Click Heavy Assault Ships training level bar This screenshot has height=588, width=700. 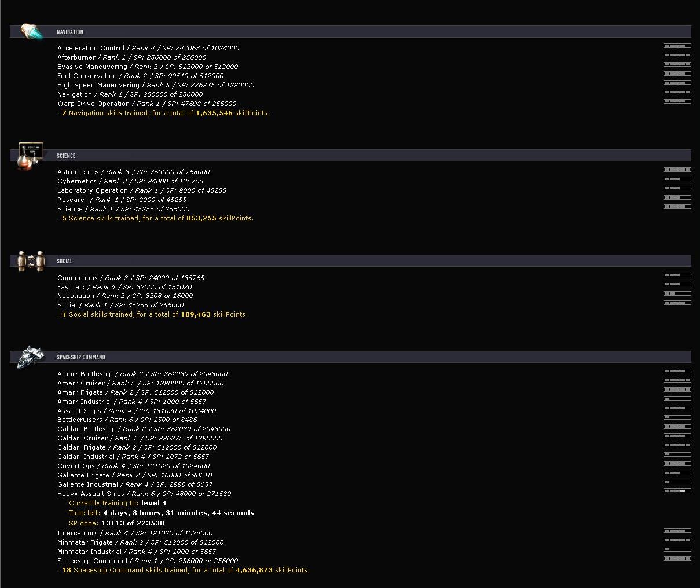click(x=677, y=491)
